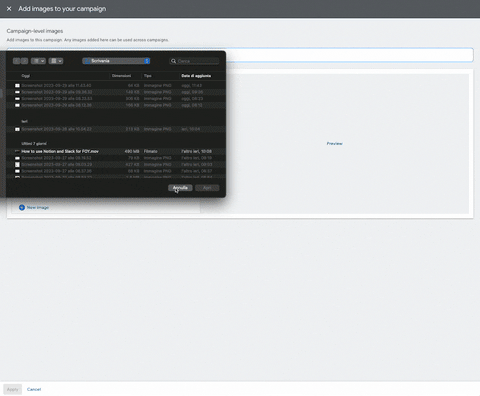The height and width of the screenshot is (396, 480).
Task: Sort by Data di aggiunta column
Action: tap(196, 76)
